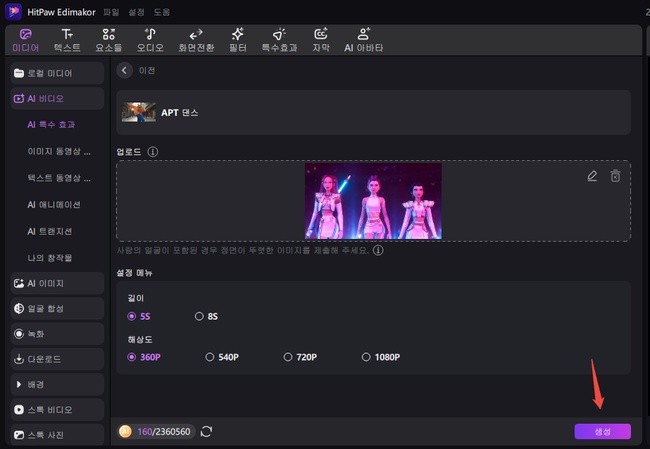Select 스톡 비디오 in the sidebar

tap(57, 410)
